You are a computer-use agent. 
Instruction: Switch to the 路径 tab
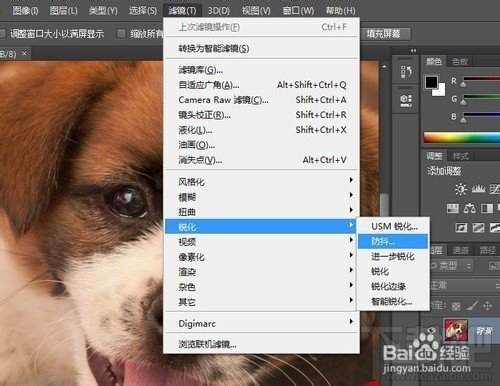pos(487,250)
